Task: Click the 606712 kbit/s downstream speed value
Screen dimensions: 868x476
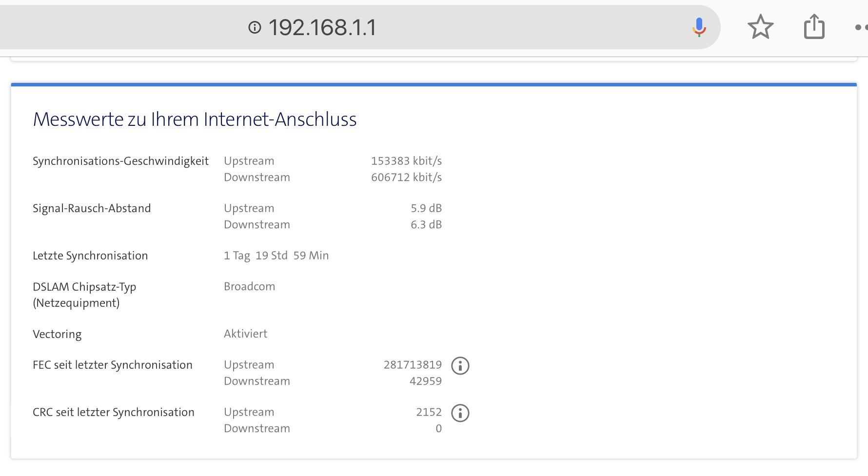Action: point(406,177)
